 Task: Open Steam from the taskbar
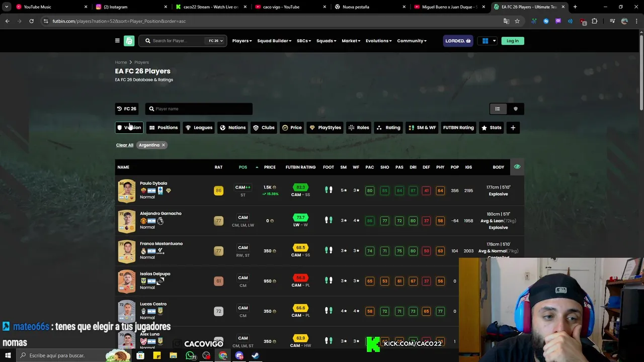point(255,355)
